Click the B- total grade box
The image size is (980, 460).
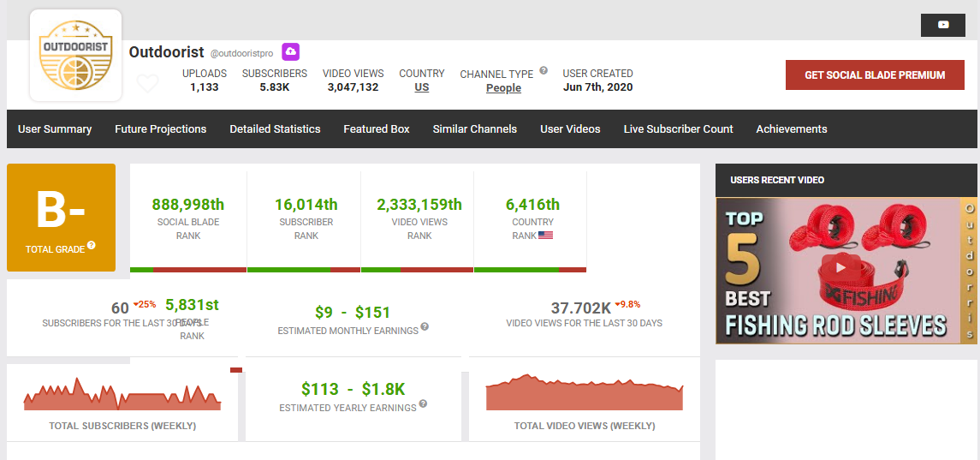point(62,218)
